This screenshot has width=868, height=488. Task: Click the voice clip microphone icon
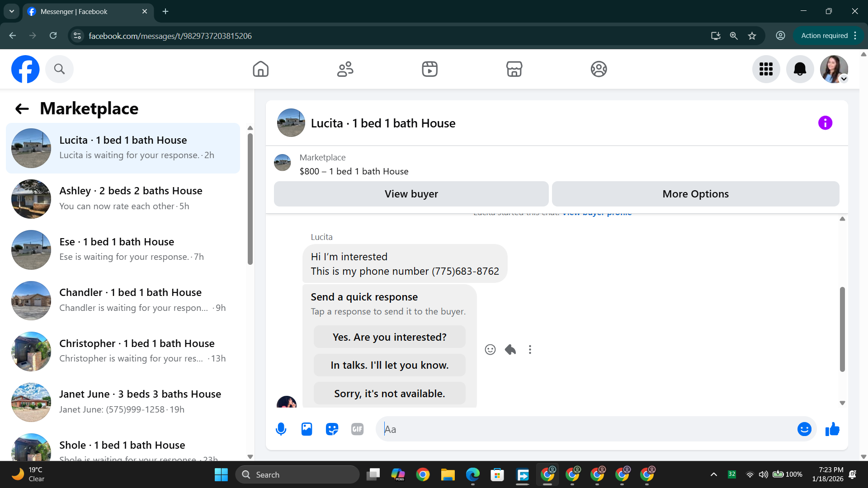281,429
